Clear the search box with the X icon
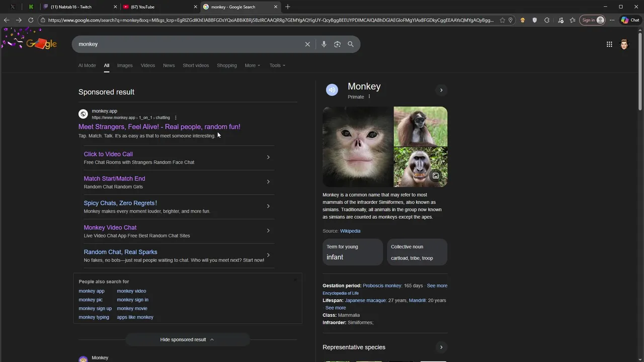 [307, 44]
